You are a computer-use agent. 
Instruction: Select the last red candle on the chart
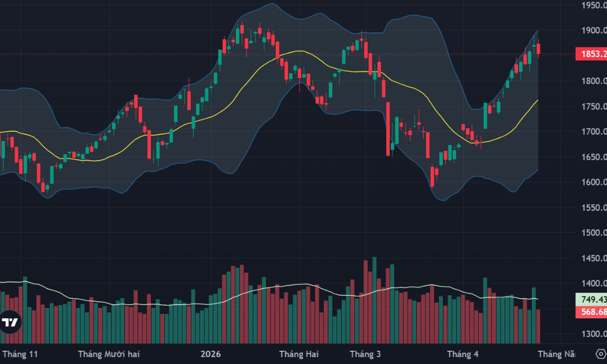tap(539, 49)
